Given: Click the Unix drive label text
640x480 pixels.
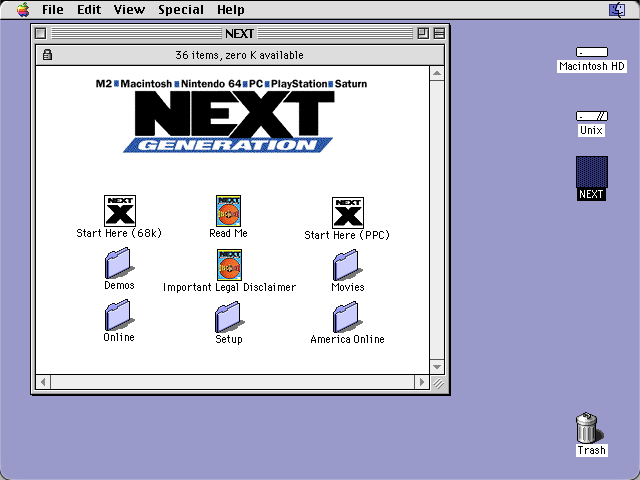Looking at the screenshot, I should pos(591,130).
